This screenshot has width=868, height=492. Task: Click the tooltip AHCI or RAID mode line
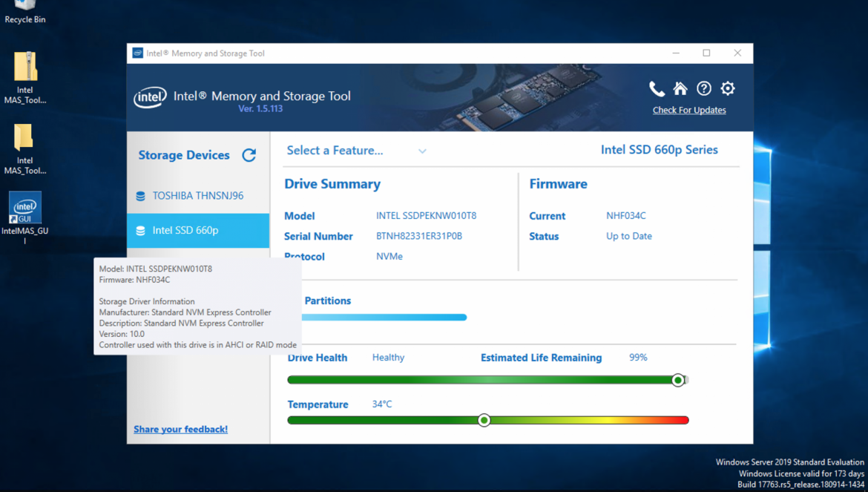(x=197, y=345)
